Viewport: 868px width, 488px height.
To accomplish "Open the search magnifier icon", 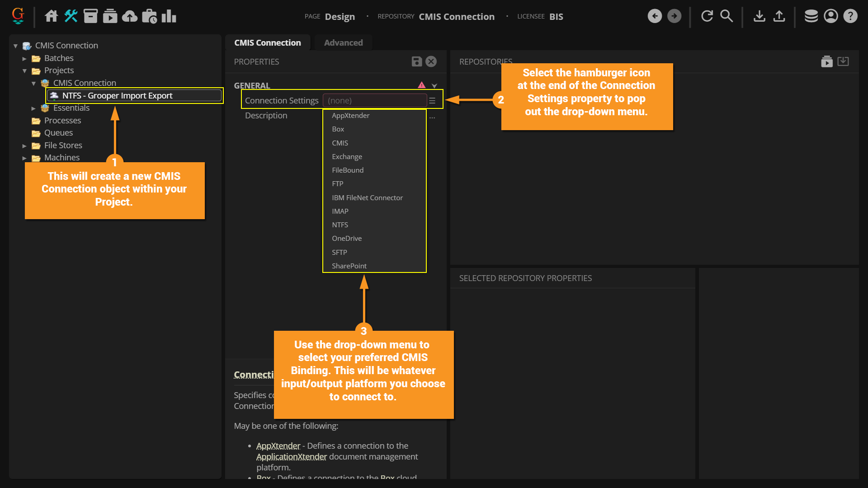I will pos(726,16).
